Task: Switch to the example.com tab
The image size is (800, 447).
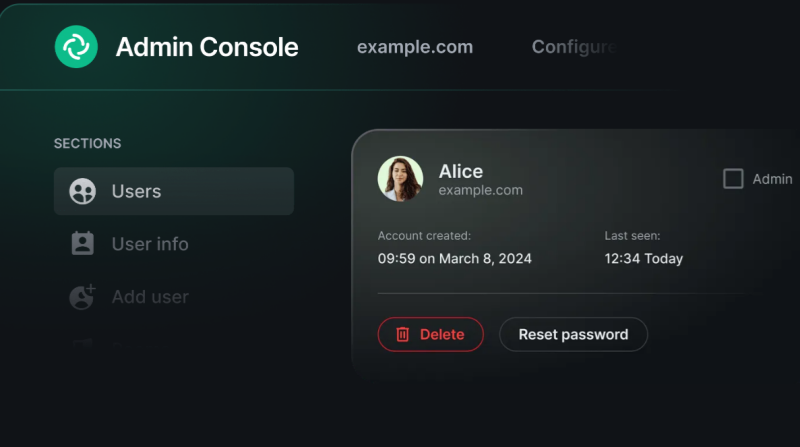Action: (x=415, y=47)
